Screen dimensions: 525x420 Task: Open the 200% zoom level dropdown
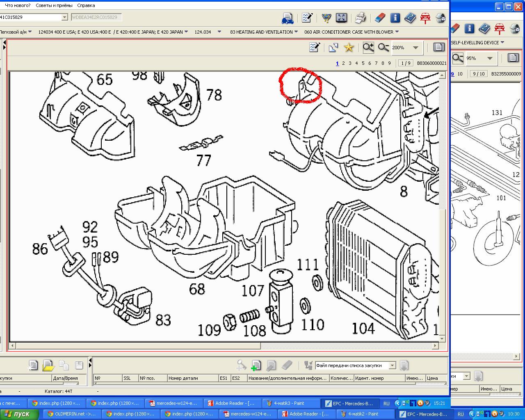click(415, 48)
